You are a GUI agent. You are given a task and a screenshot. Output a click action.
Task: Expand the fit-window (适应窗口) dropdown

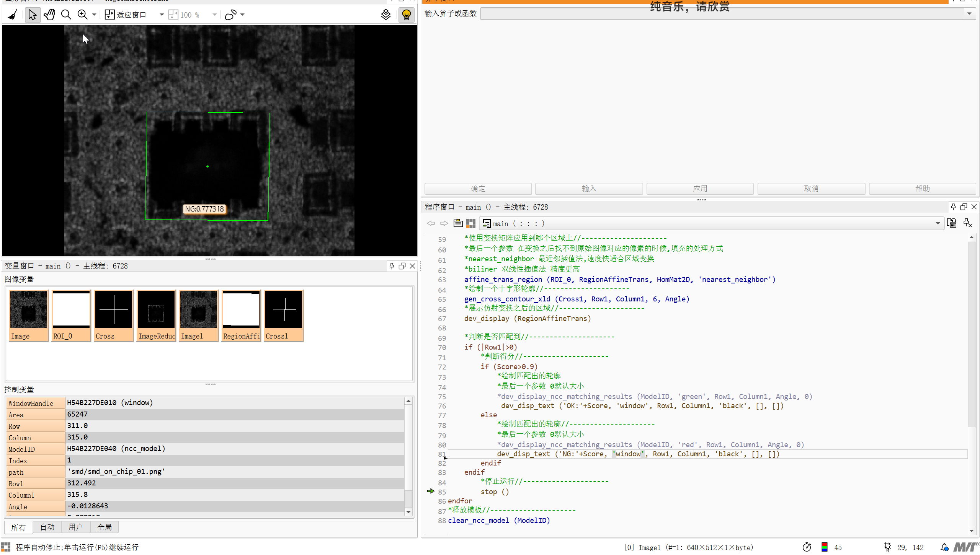pyautogui.click(x=162, y=15)
